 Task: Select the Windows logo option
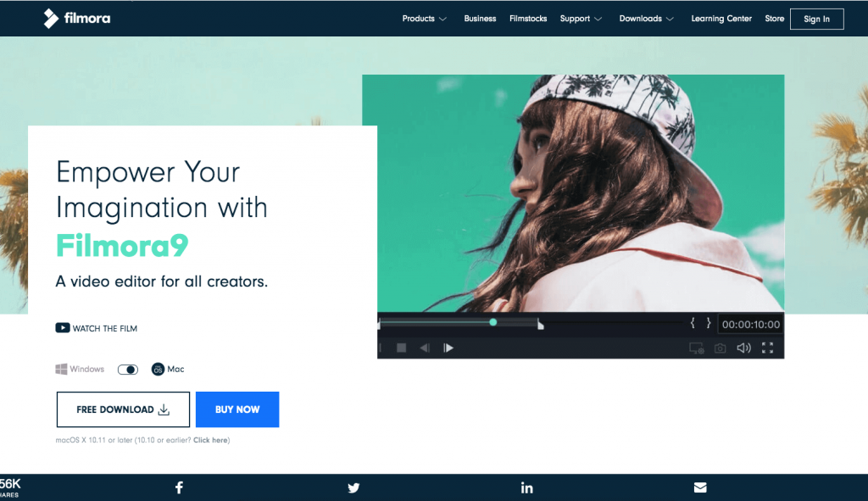pyautogui.click(x=61, y=370)
